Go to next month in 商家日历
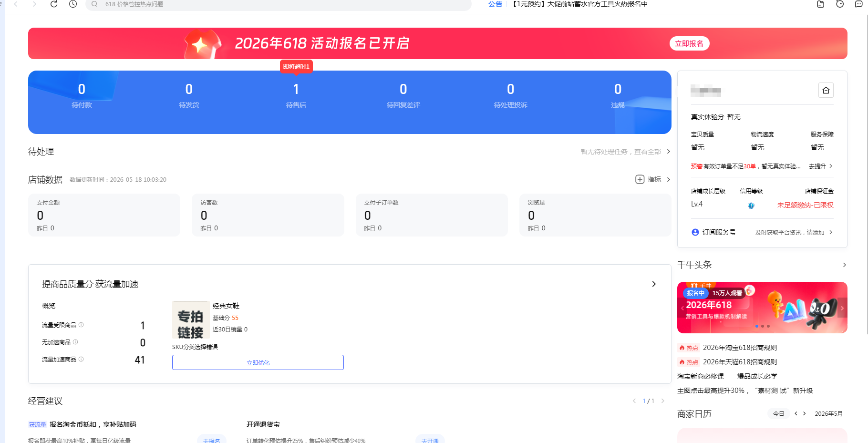 [x=805, y=413]
